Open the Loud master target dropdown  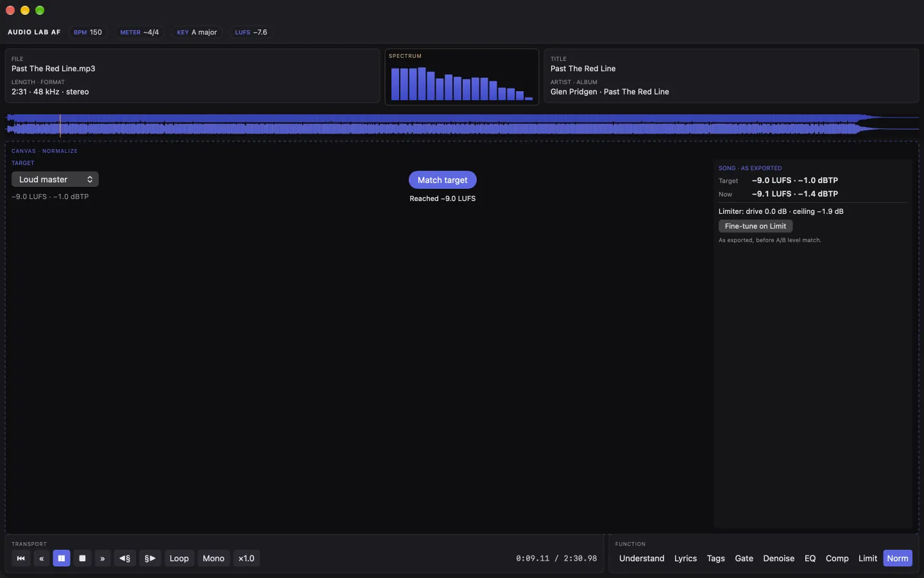tap(55, 179)
